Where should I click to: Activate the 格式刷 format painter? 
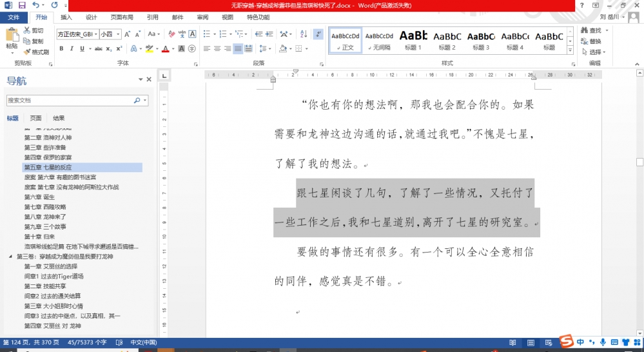coord(36,52)
